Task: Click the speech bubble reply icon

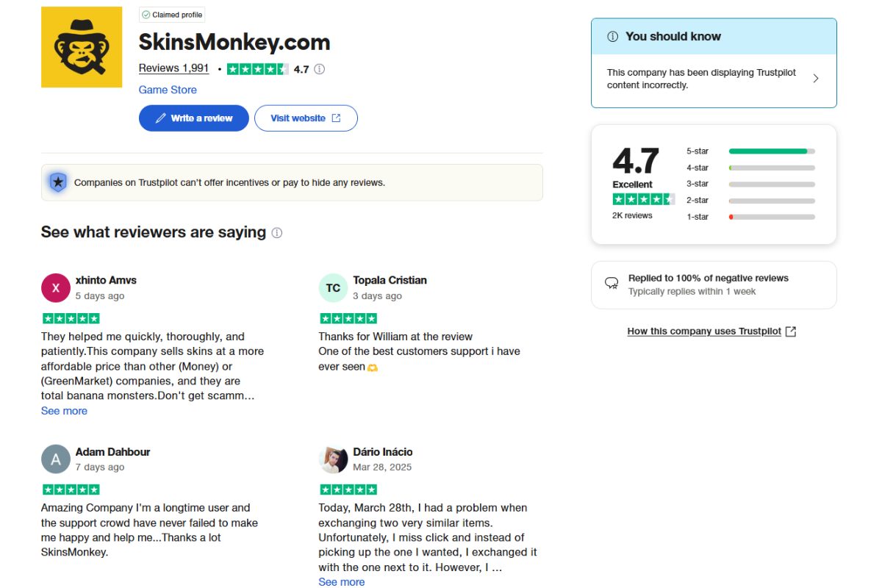Action: click(x=611, y=283)
